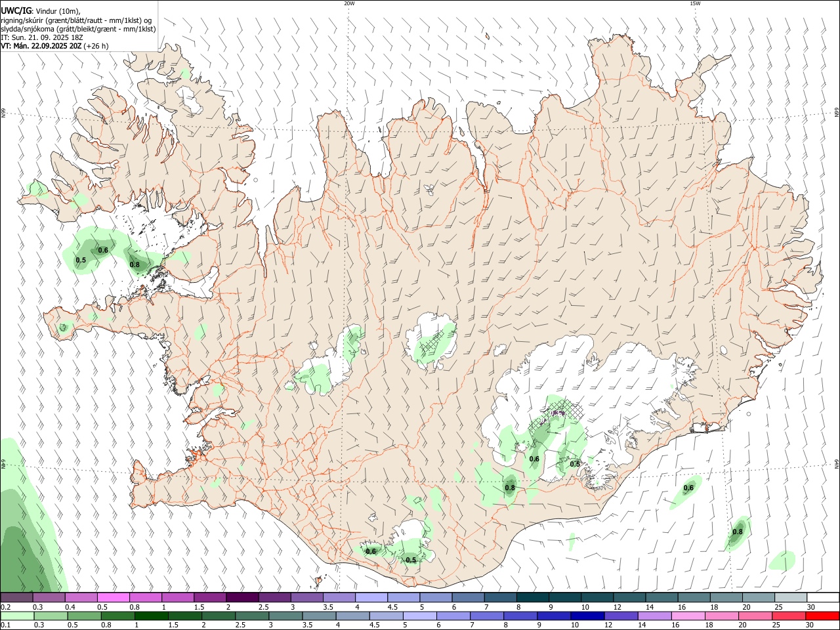Screen dimensions: 840x630
Task: Click the light pink 16 mm rain swatch
Action: point(688,616)
